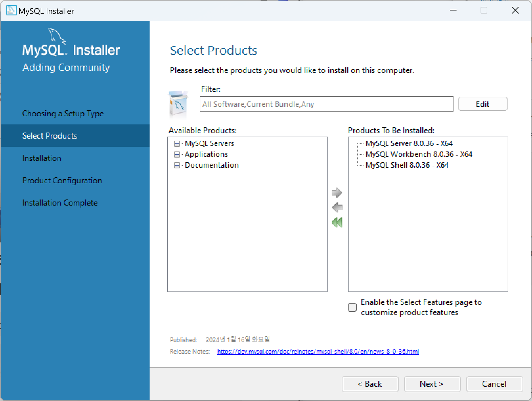This screenshot has width=532, height=401.
Task: Click the Product Configuration sidebar step
Action: tap(62, 180)
